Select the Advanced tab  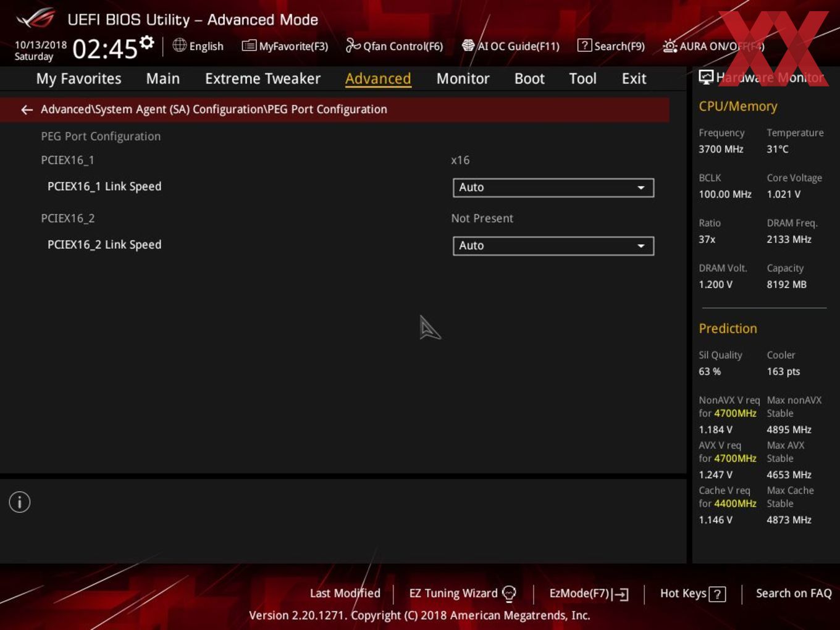378,79
